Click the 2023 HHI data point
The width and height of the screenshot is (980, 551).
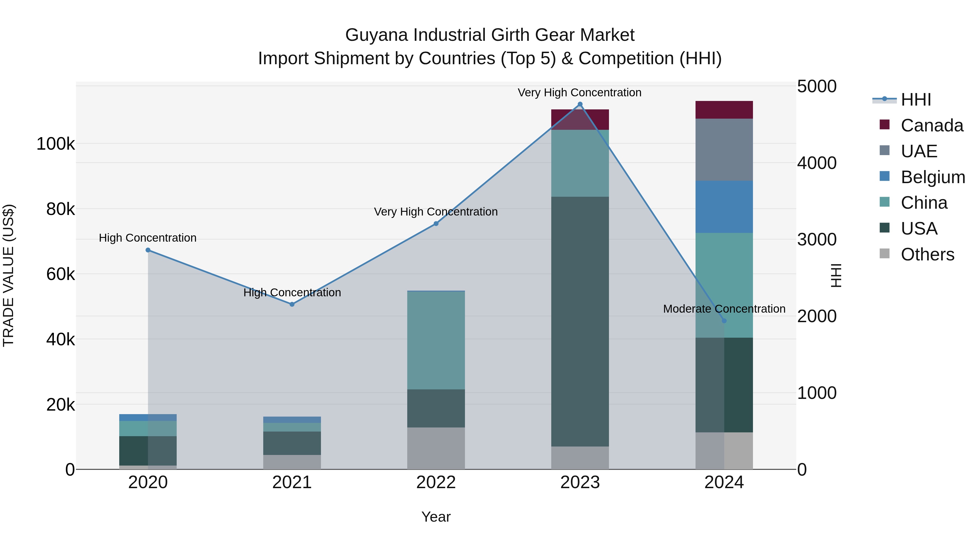point(580,104)
